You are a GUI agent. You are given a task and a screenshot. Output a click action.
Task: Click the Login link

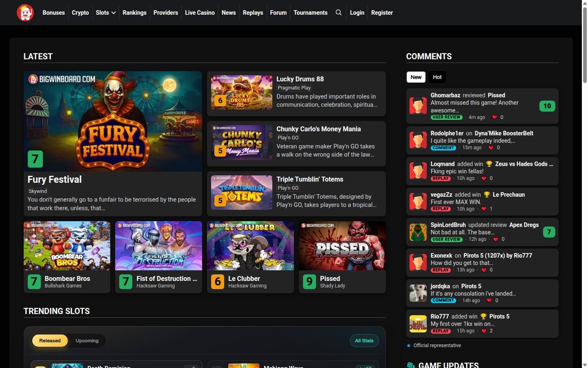click(x=357, y=13)
